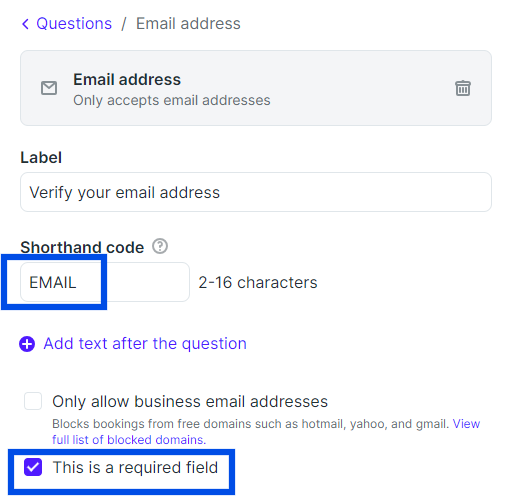Focus the Label field reading Verify your email address

coord(256,192)
